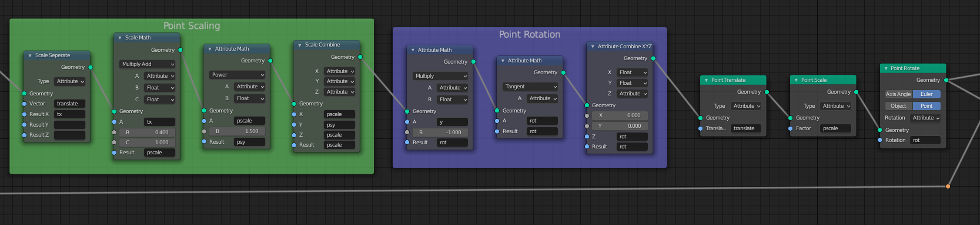Collapse the Point Translate node
Screen dimensions: 980x225
(x=706, y=80)
